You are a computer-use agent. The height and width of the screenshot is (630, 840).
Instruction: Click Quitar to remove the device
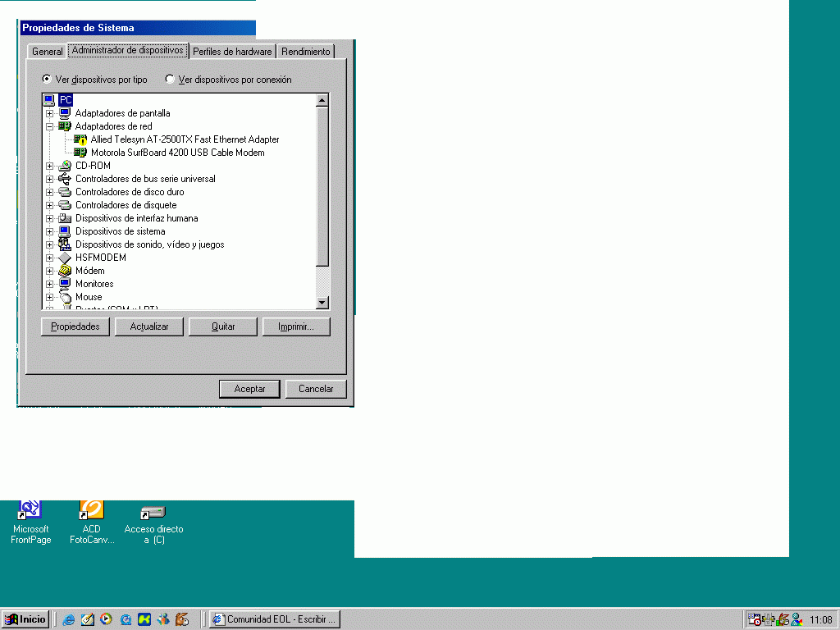tap(223, 326)
